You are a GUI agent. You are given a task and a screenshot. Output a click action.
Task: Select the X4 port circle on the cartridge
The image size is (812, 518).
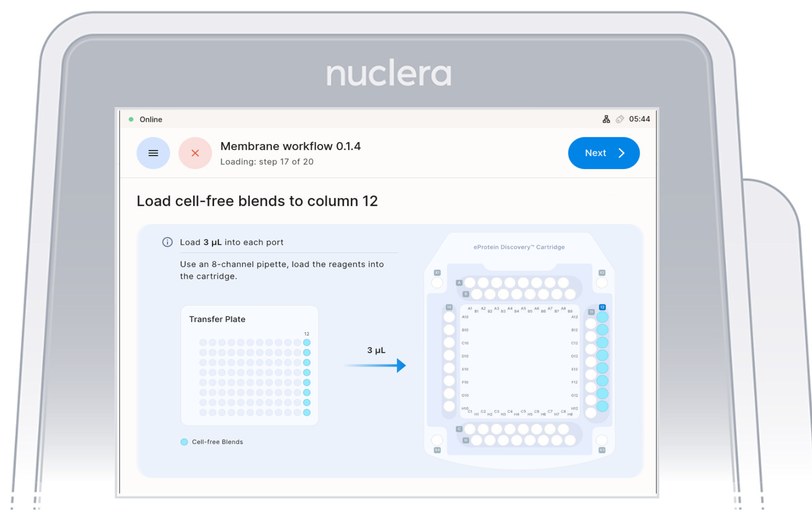437,440
